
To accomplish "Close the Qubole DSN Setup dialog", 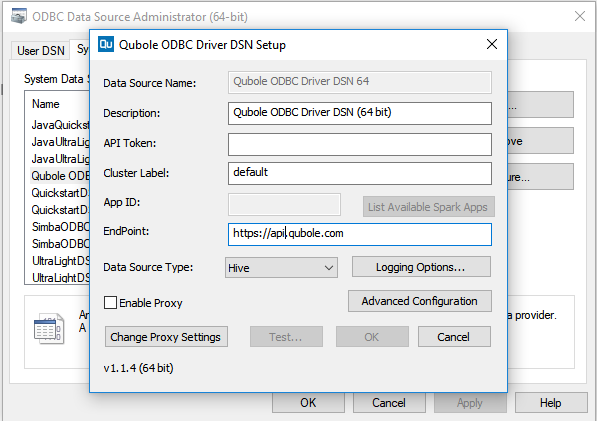I will 492,44.
